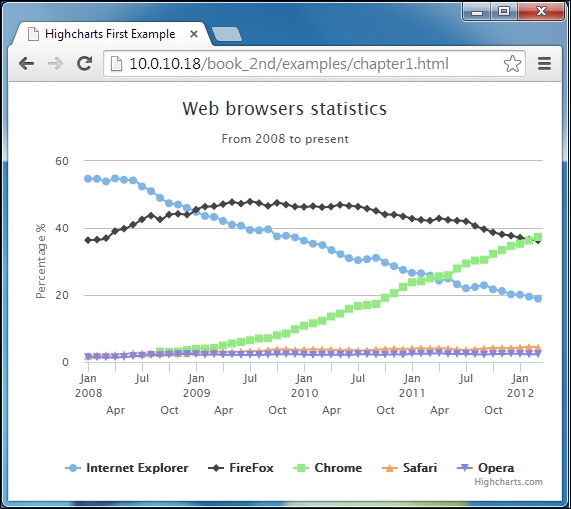Bookmark page using the star icon
Image resolution: width=571 pixels, height=509 pixels.
point(512,64)
